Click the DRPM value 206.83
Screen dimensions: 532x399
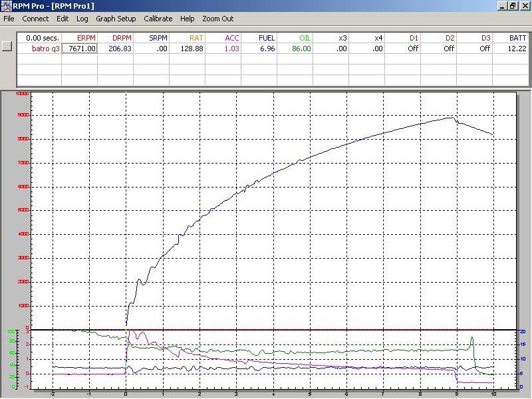116,49
